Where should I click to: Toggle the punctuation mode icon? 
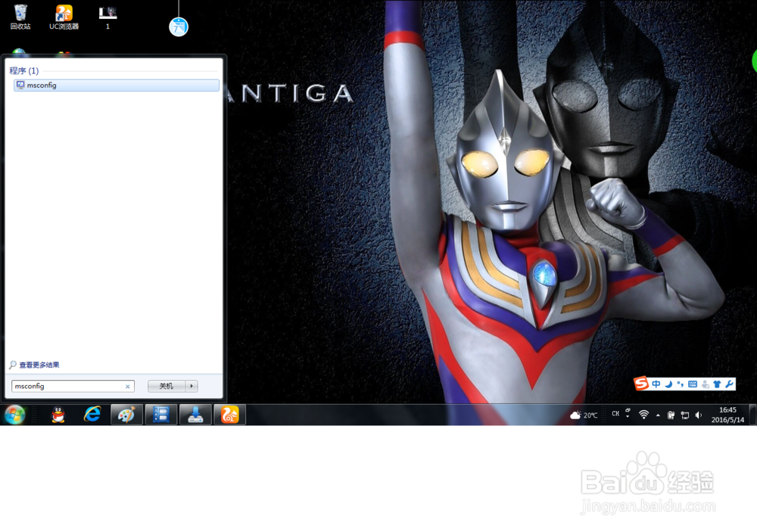[681, 384]
